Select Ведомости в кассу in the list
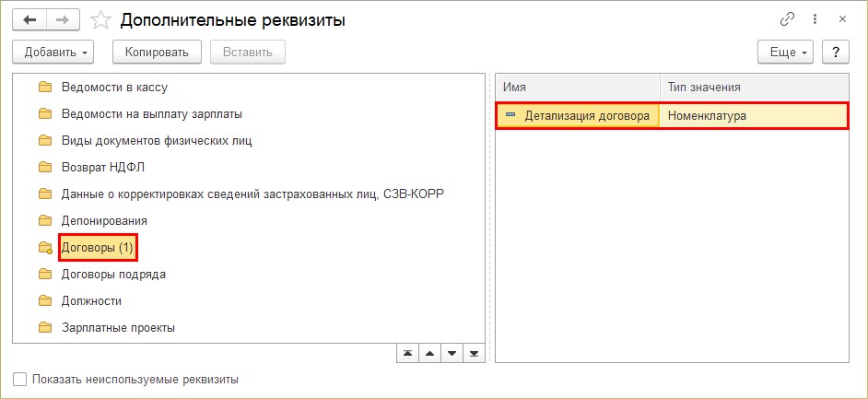 click(114, 88)
